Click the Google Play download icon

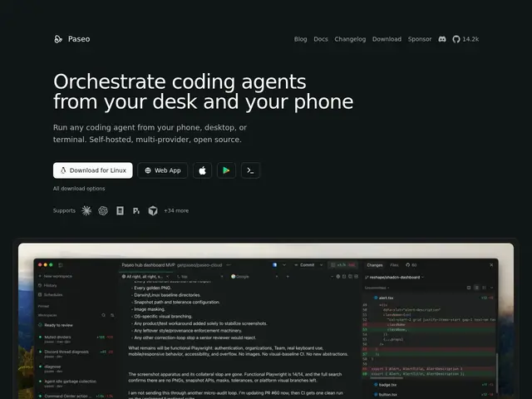[226, 170]
